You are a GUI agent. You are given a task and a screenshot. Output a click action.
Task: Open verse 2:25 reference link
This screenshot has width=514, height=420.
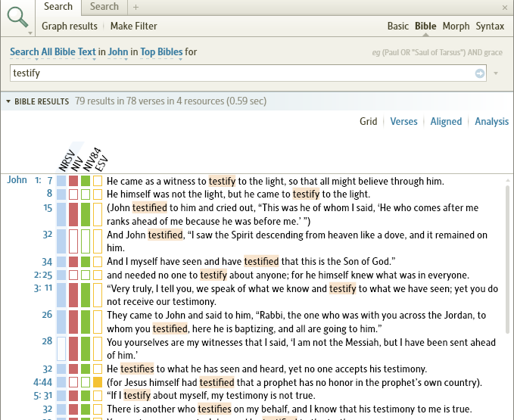coord(43,275)
